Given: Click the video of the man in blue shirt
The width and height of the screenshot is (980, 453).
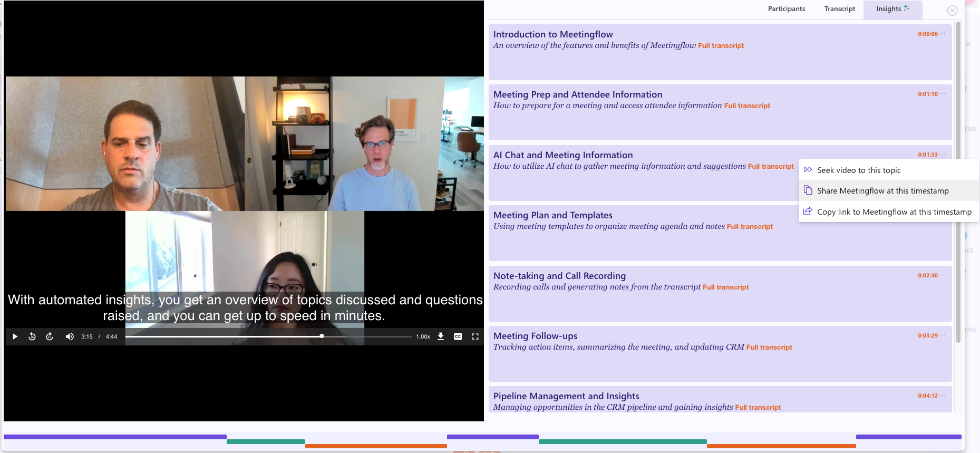Looking at the screenshot, I should tap(364, 144).
